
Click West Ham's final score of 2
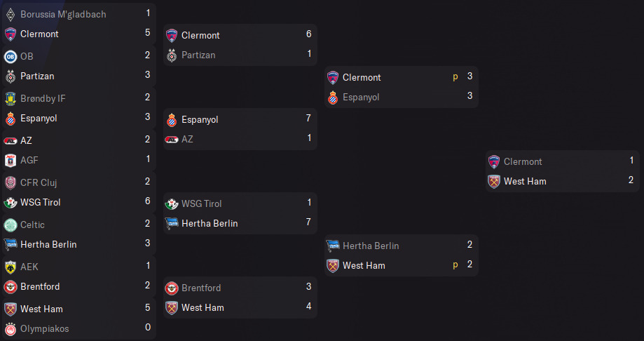click(x=631, y=180)
